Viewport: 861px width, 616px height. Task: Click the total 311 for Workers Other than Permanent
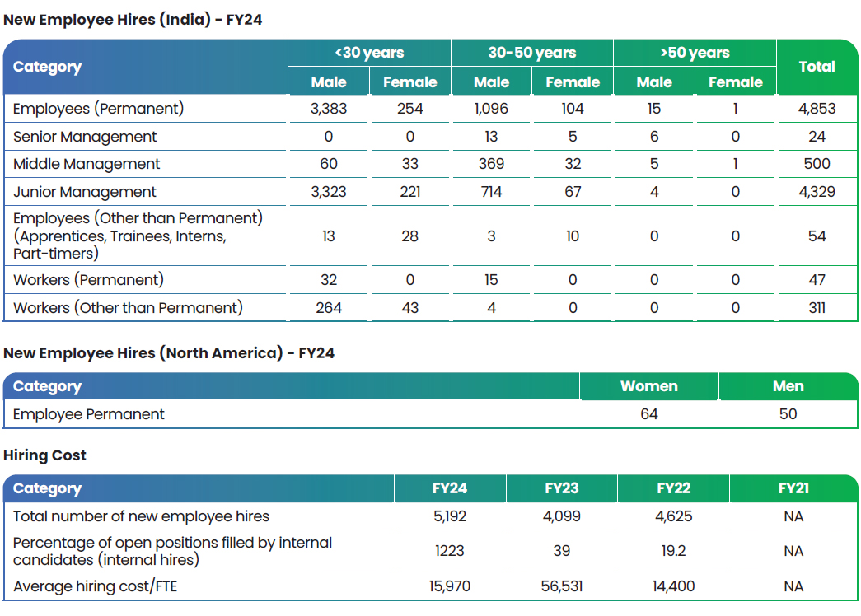(x=817, y=308)
